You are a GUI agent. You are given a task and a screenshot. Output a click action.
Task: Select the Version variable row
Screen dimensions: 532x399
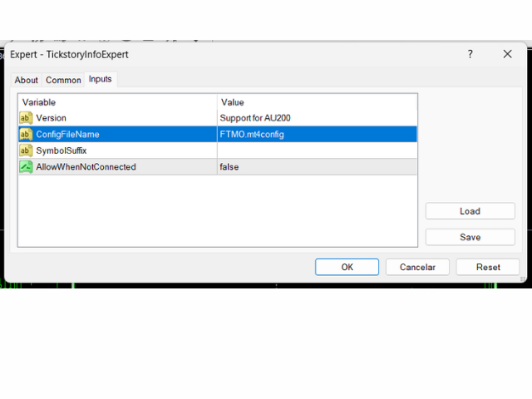coord(218,118)
